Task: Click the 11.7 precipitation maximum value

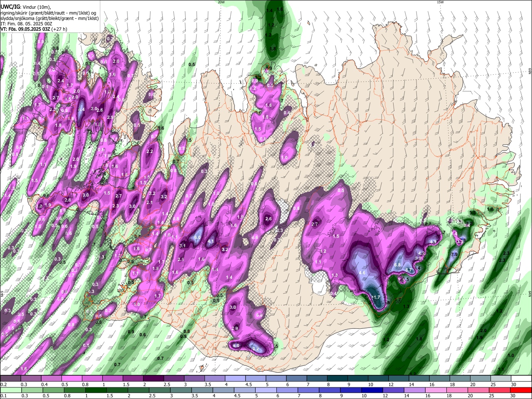Action: click(x=375, y=297)
